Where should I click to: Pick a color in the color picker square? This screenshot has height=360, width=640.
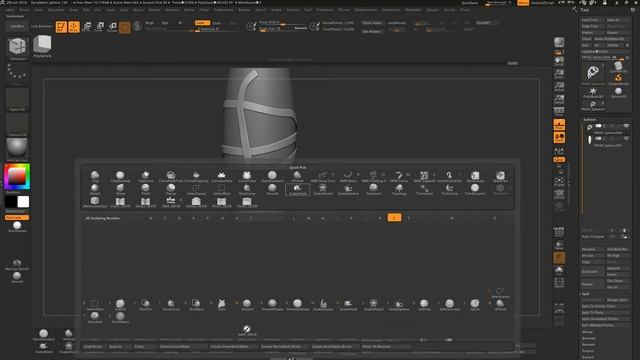pos(17,177)
